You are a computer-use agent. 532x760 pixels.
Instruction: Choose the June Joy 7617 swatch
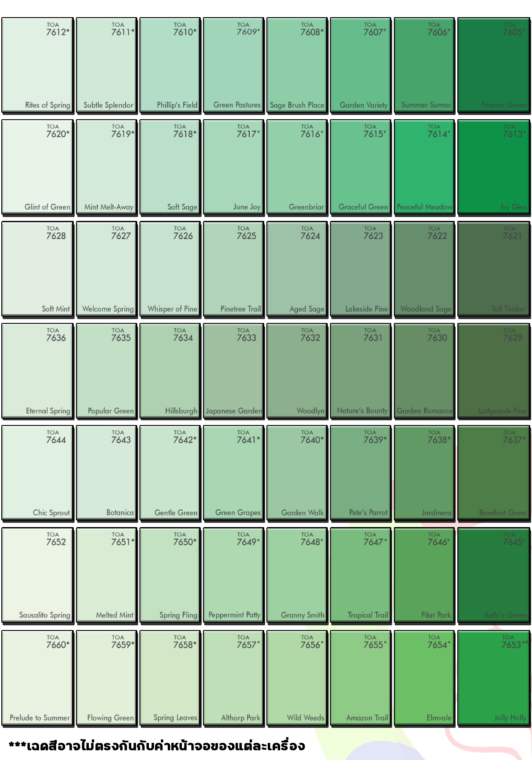point(233,167)
